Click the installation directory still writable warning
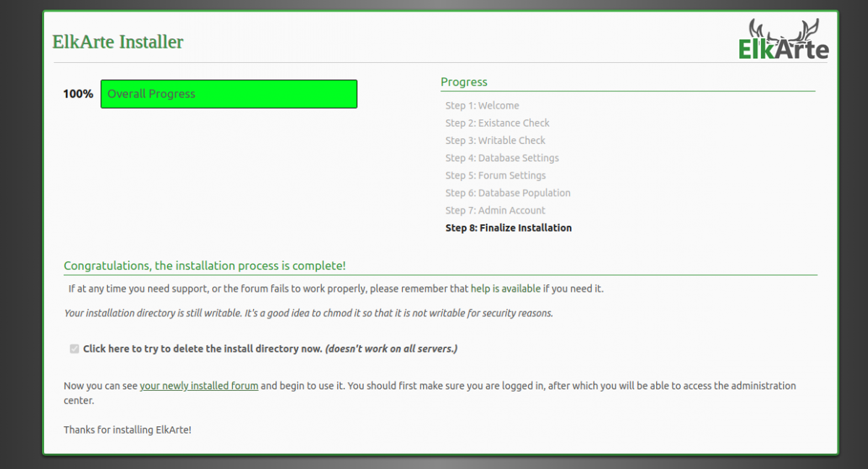Screen dimensions: 868x469 (x=309, y=313)
